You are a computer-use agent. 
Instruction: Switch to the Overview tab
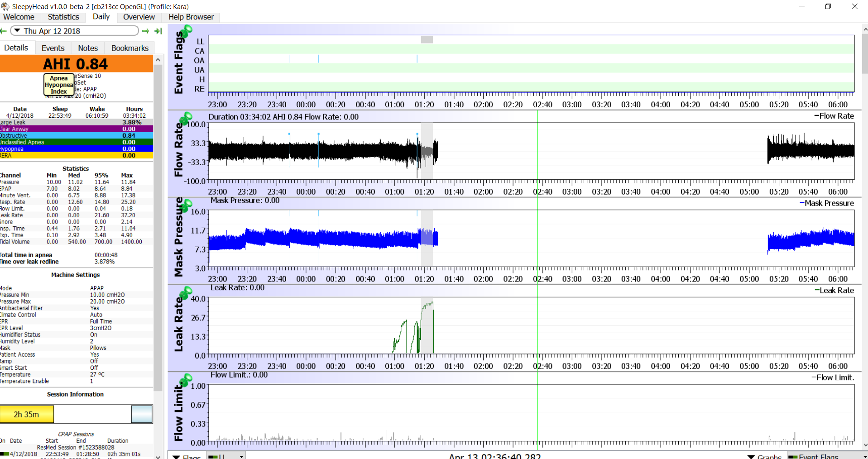139,17
